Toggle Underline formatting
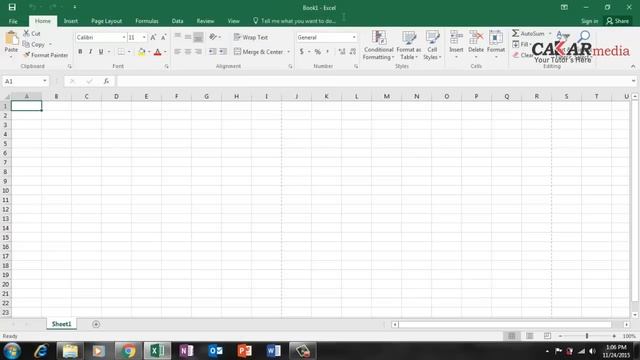This screenshot has width=640, height=360. (101, 52)
